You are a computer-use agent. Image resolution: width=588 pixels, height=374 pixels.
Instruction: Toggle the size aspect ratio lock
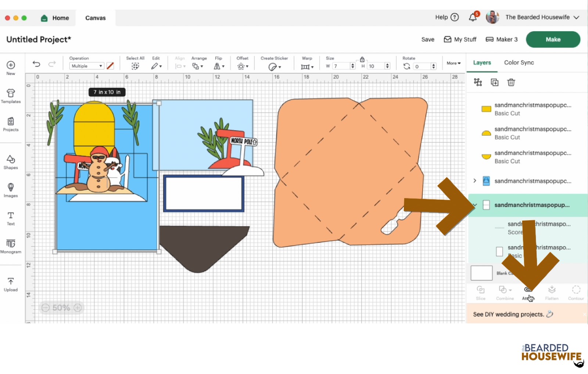click(x=362, y=60)
